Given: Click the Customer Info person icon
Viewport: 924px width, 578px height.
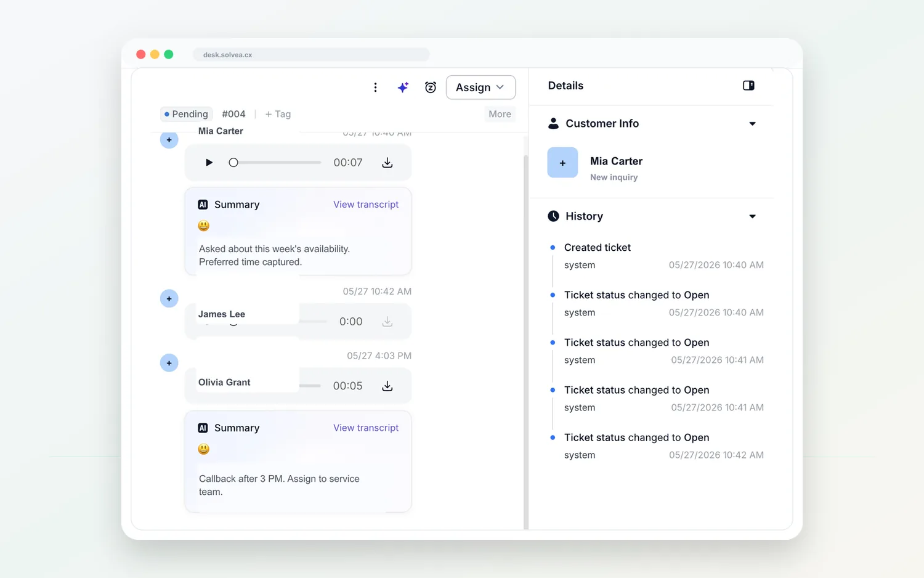Looking at the screenshot, I should (x=554, y=123).
